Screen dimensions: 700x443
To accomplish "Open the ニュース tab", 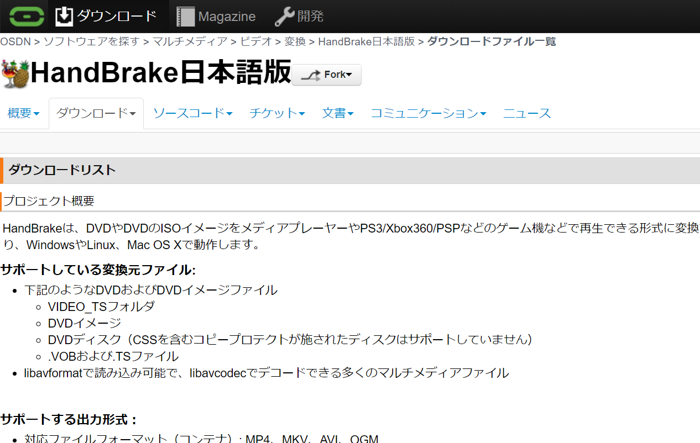I will pyautogui.click(x=527, y=113).
